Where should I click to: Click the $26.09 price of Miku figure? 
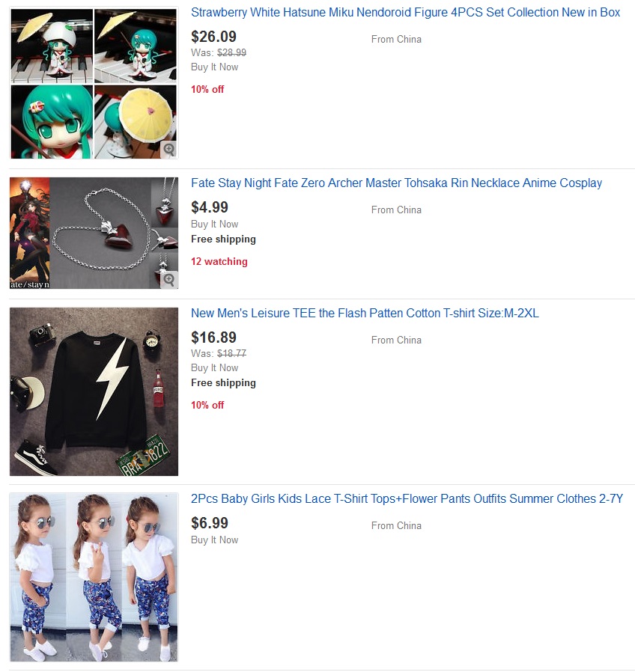pyautogui.click(x=213, y=37)
